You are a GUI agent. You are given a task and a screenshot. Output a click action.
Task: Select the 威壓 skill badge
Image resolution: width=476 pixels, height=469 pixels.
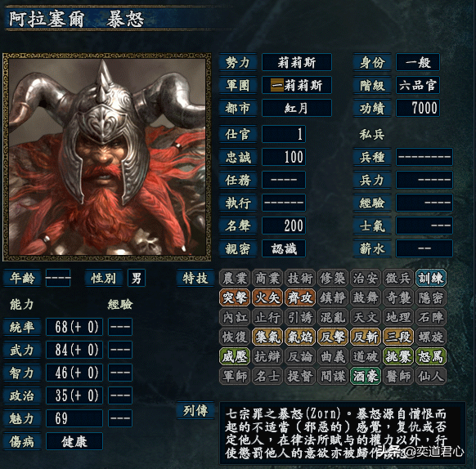[x=235, y=357]
